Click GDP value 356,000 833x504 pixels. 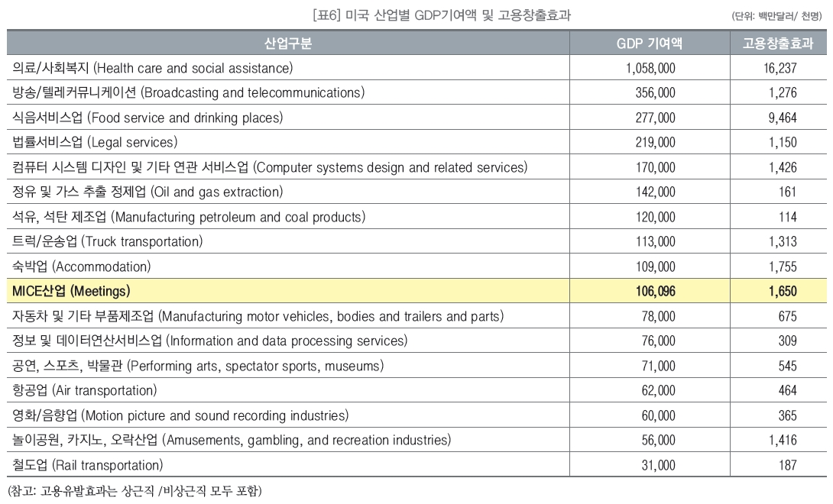[x=656, y=93]
